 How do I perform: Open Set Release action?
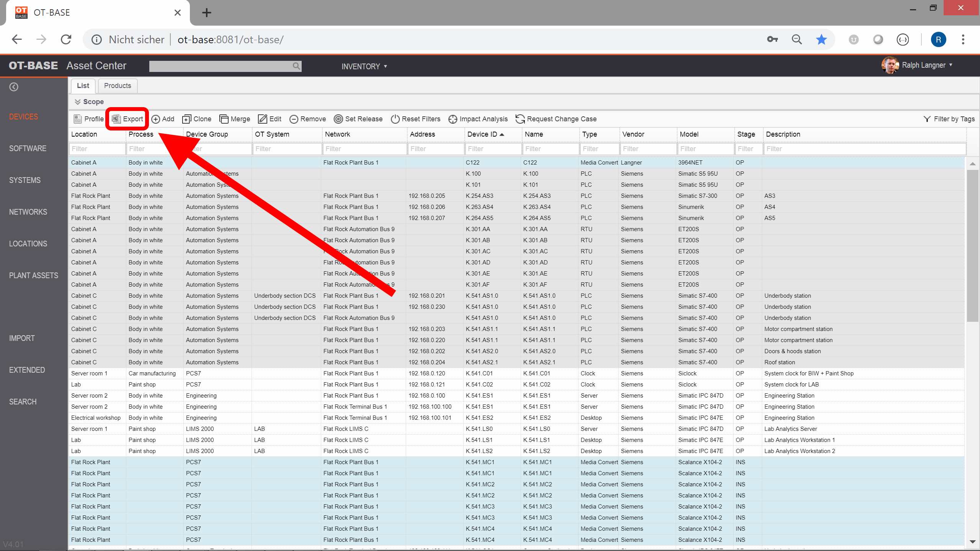358,119
